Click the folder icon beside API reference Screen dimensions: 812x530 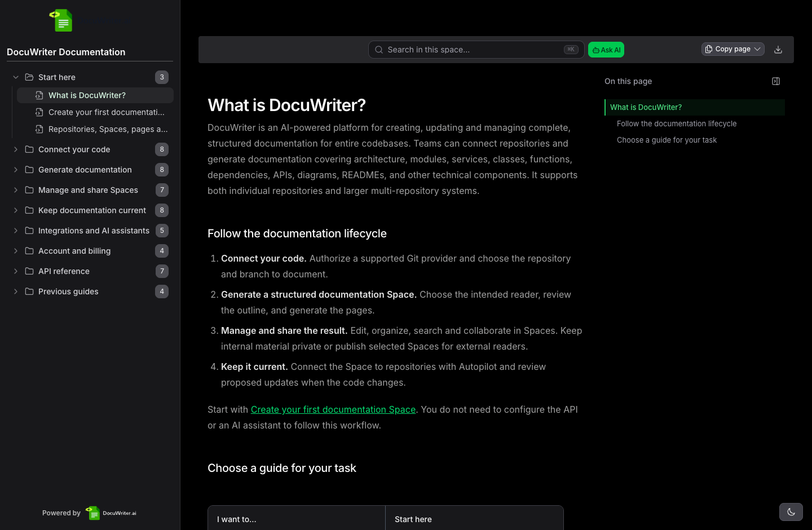click(x=29, y=271)
